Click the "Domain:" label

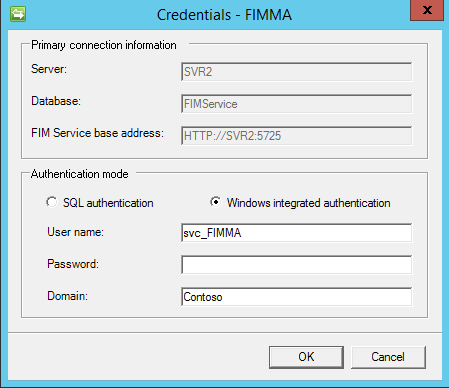(x=67, y=296)
